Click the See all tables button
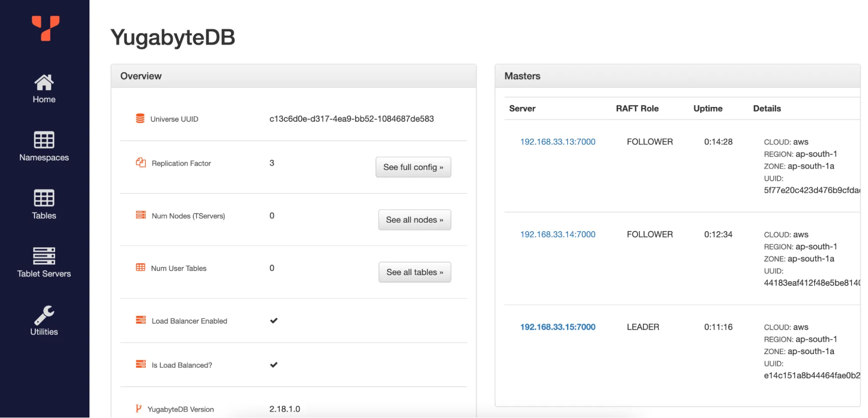This screenshot has height=418, width=868. (x=414, y=272)
